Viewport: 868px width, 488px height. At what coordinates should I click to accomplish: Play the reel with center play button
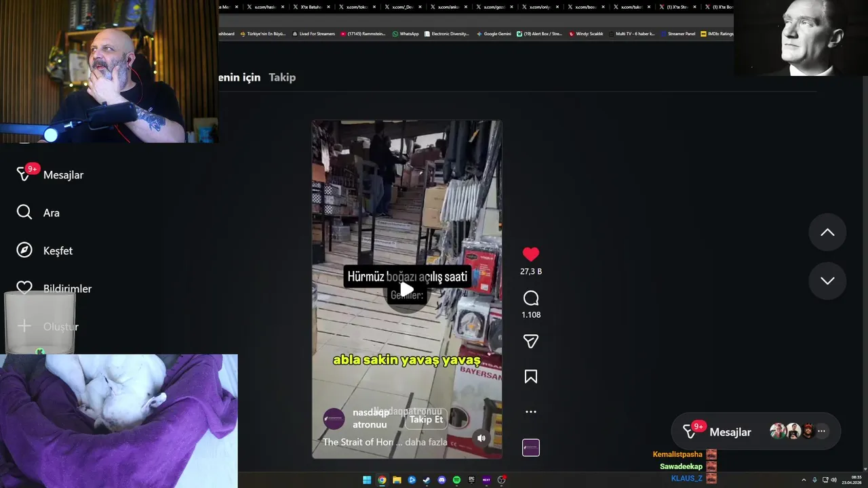(x=406, y=290)
